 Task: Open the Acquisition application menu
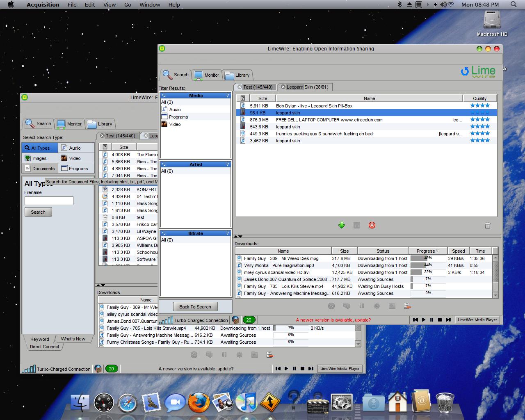[x=43, y=5]
